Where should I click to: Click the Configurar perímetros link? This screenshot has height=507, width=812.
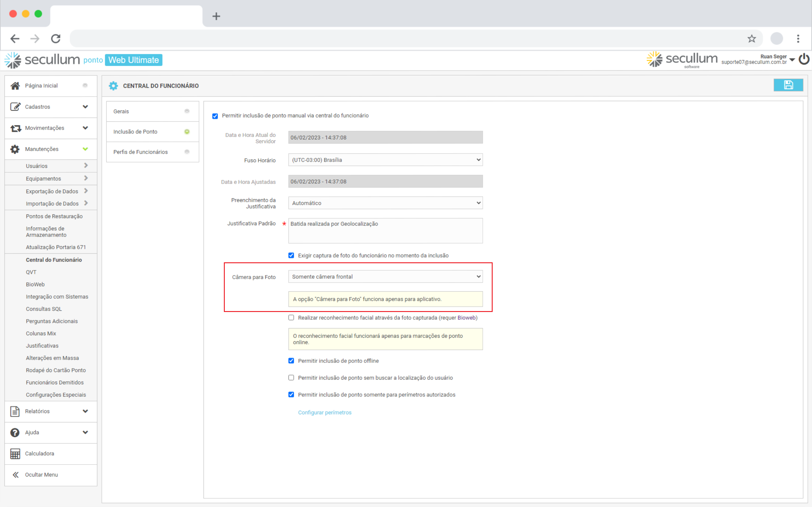(324, 412)
